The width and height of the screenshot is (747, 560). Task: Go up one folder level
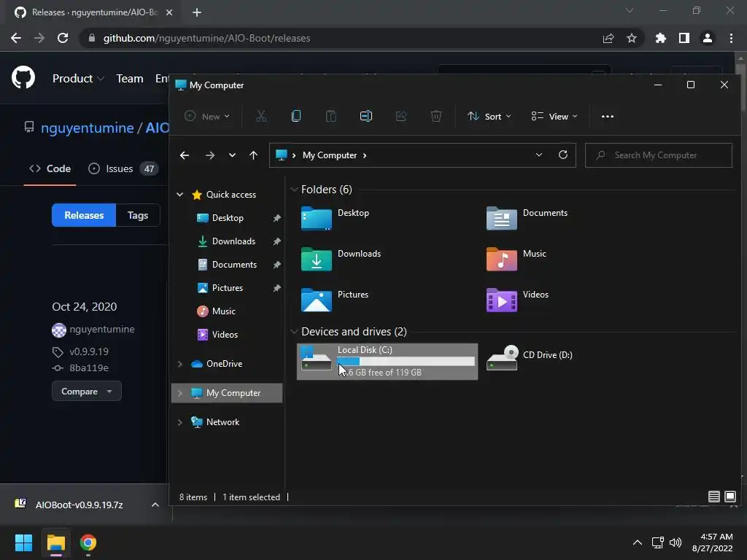coord(253,155)
